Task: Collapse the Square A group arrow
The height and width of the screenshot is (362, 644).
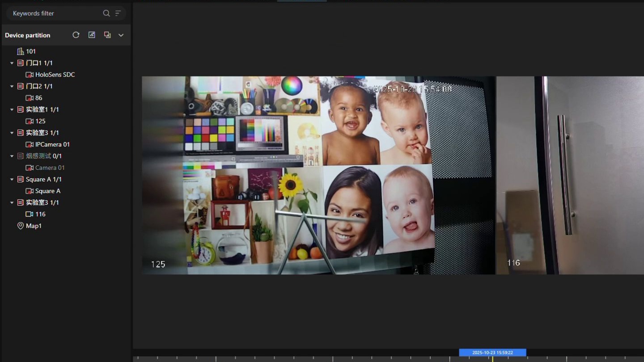Action: [12, 179]
